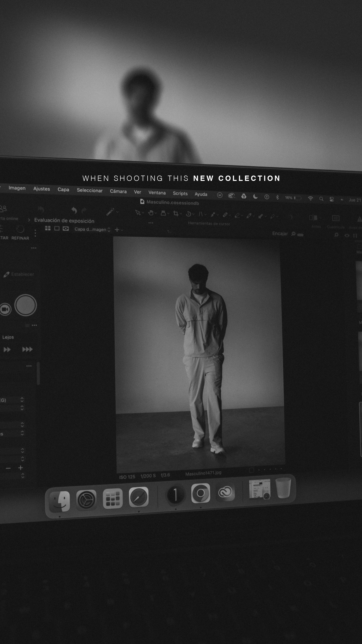
Task: Open the Capa menu
Action: coord(63,189)
